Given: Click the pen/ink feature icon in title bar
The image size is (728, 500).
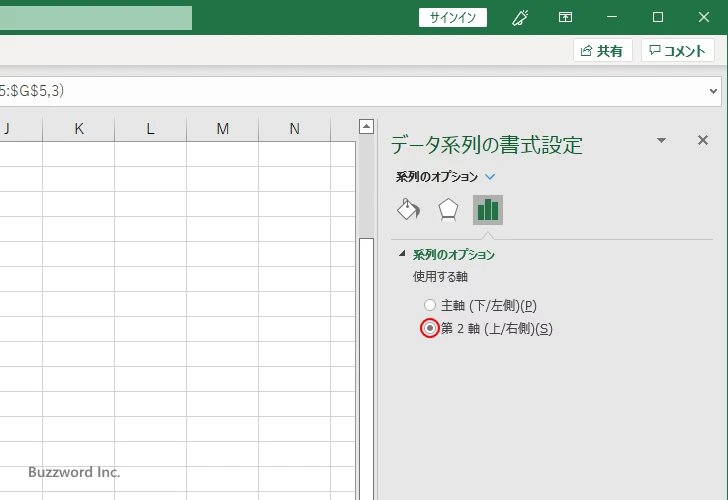Looking at the screenshot, I should tap(520, 18).
